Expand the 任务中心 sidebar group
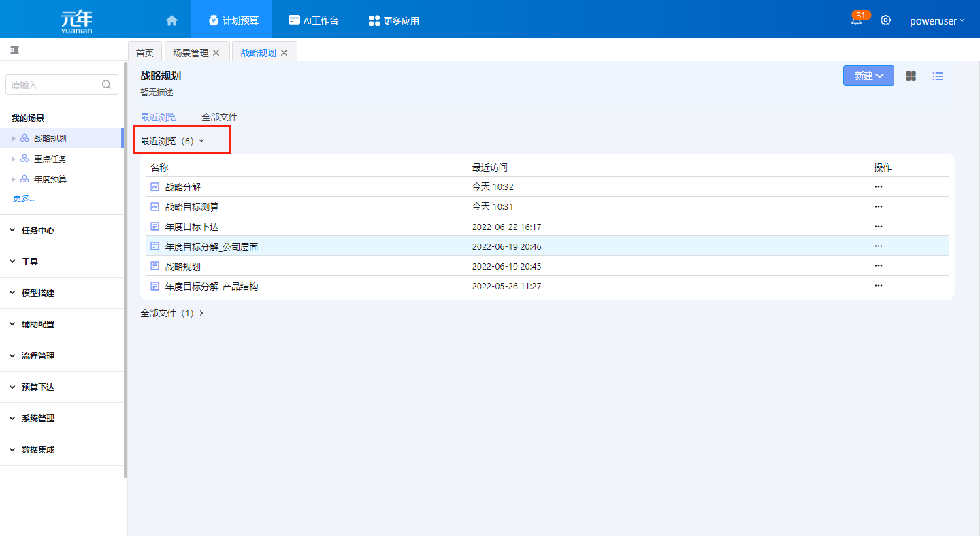This screenshot has width=980, height=537. tap(38, 231)
